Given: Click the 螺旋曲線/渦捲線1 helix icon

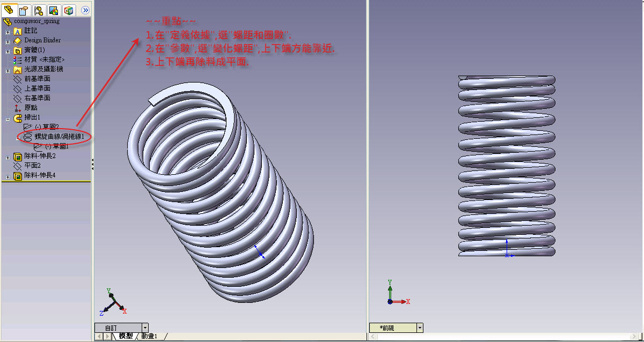Looking at the screenshot, I should pyautogui.click(x=28, y=137).
